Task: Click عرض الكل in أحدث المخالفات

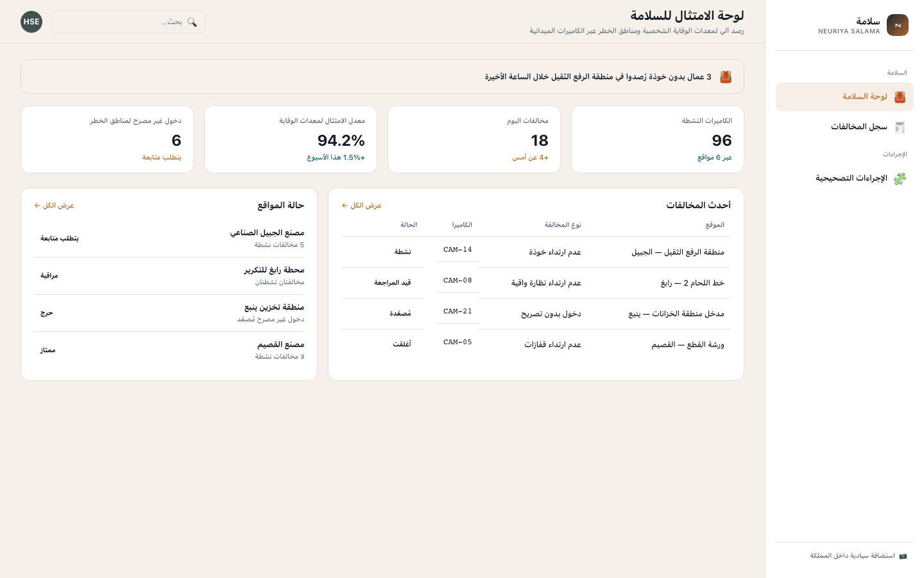Action: click(362, 206)
